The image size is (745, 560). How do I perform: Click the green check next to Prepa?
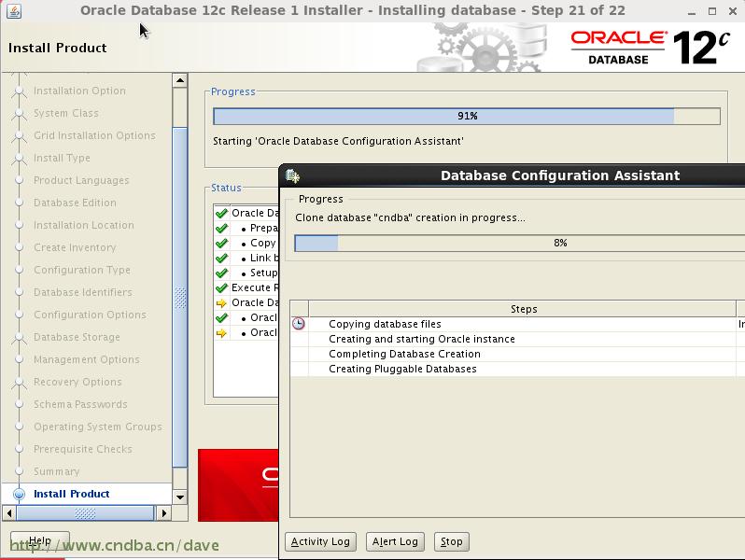[221, 228]
